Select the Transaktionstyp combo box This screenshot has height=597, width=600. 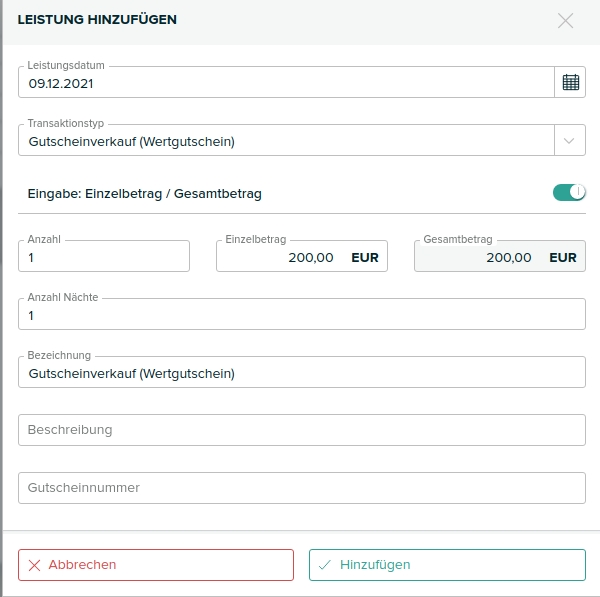tap(285, 141)
